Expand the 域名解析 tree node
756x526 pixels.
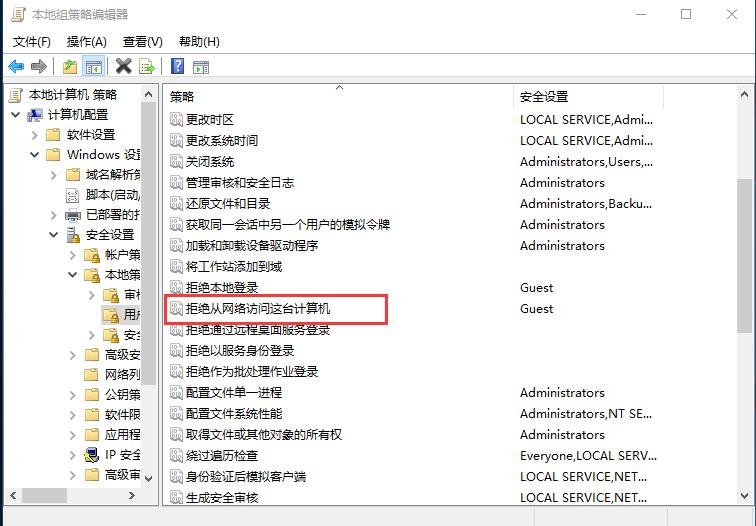tap(54, 175)
